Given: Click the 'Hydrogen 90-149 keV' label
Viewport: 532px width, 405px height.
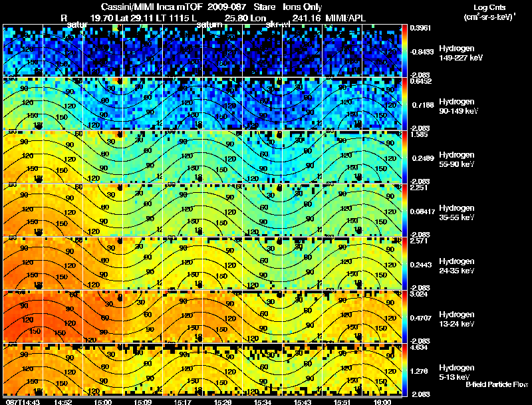Looking at the screenshot, I should 459,106.
